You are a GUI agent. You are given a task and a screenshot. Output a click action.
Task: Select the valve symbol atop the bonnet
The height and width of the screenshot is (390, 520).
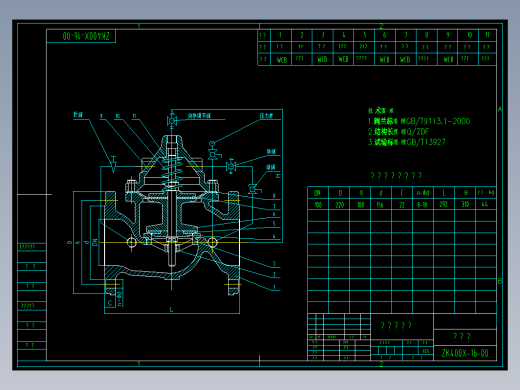pyautogui.click(x=172, y=121)
